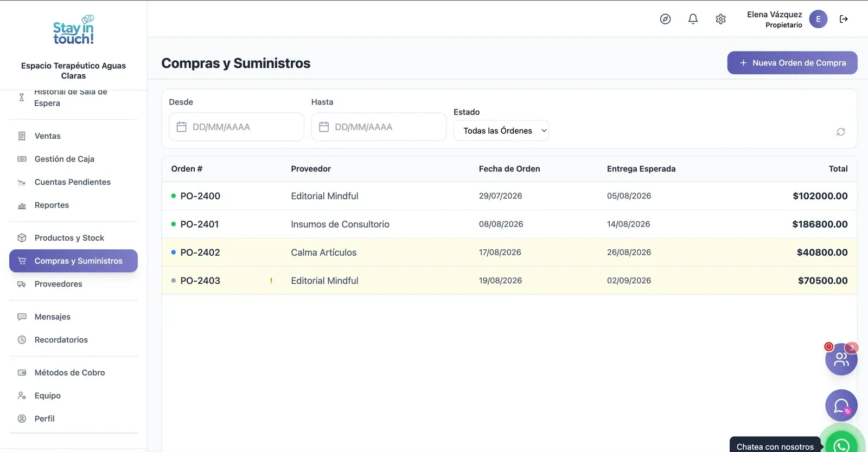The image size is (868, 452).
Task: Click Calma Artículos supplier
Action: [324, 253]
